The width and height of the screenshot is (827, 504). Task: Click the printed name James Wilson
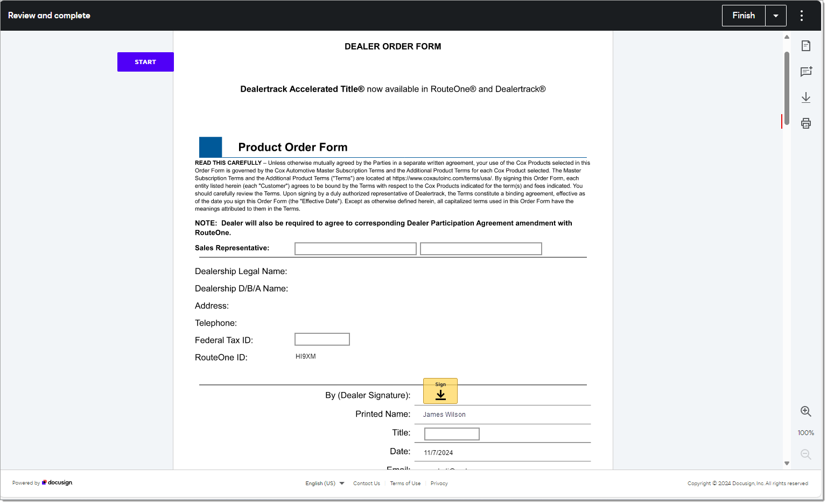[x=444, y=415]
